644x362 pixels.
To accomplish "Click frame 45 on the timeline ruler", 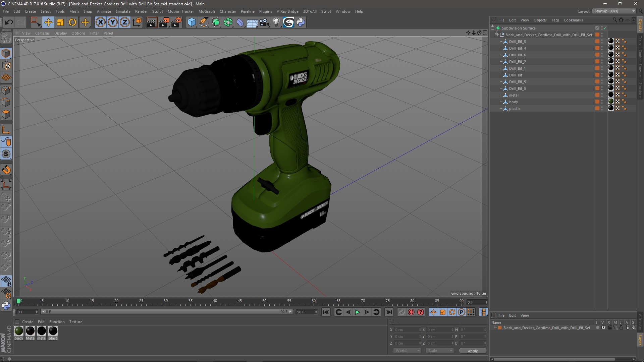I will tap(239, 301).
